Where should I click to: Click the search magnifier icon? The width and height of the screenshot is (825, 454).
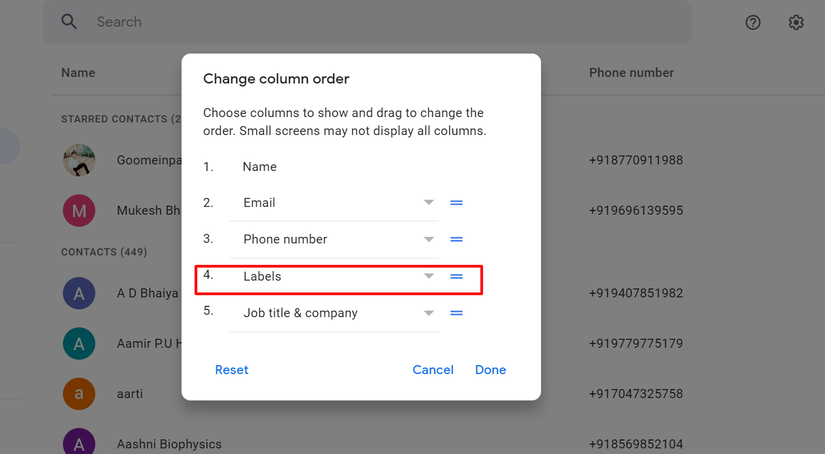point(69,22)
